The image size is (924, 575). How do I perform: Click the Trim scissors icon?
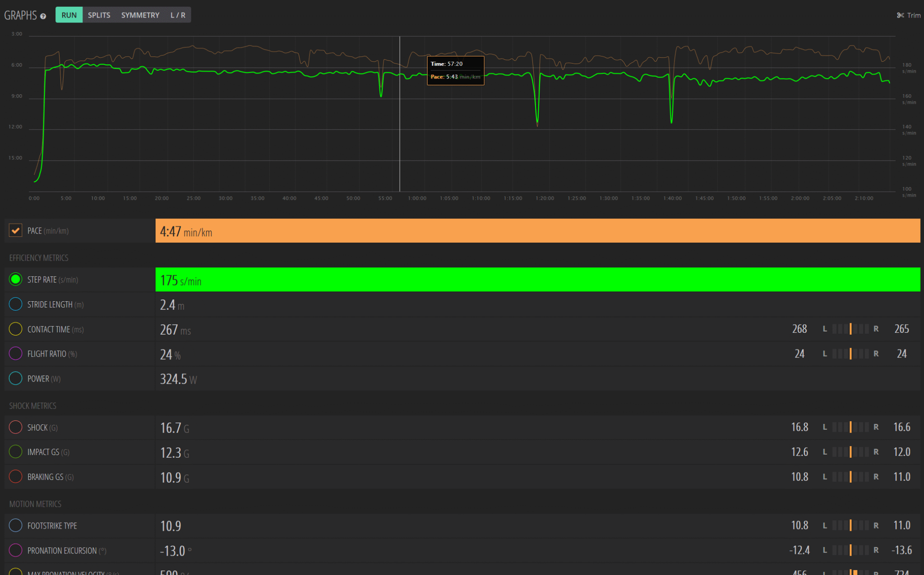pyautogui.click(x=900, y=15)
